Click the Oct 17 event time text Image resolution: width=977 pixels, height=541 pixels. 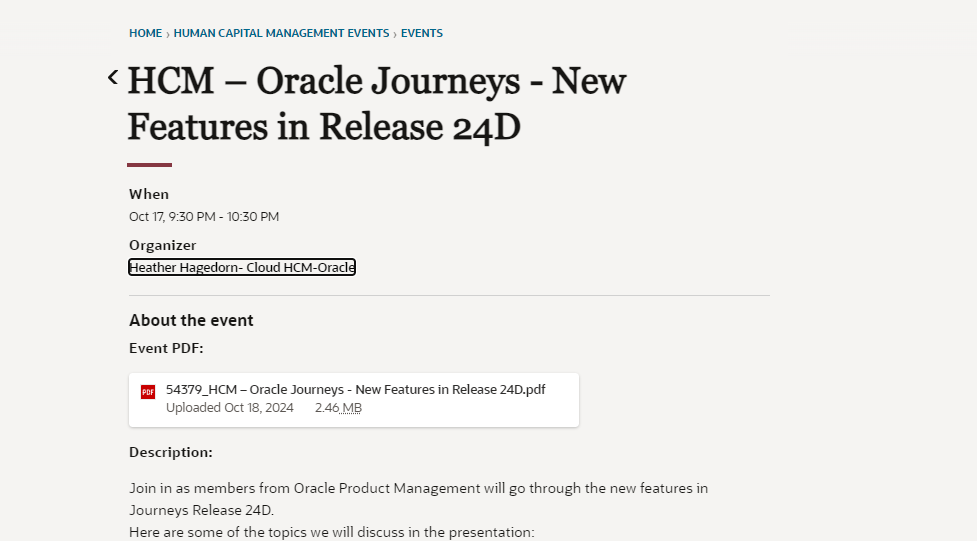204,217
